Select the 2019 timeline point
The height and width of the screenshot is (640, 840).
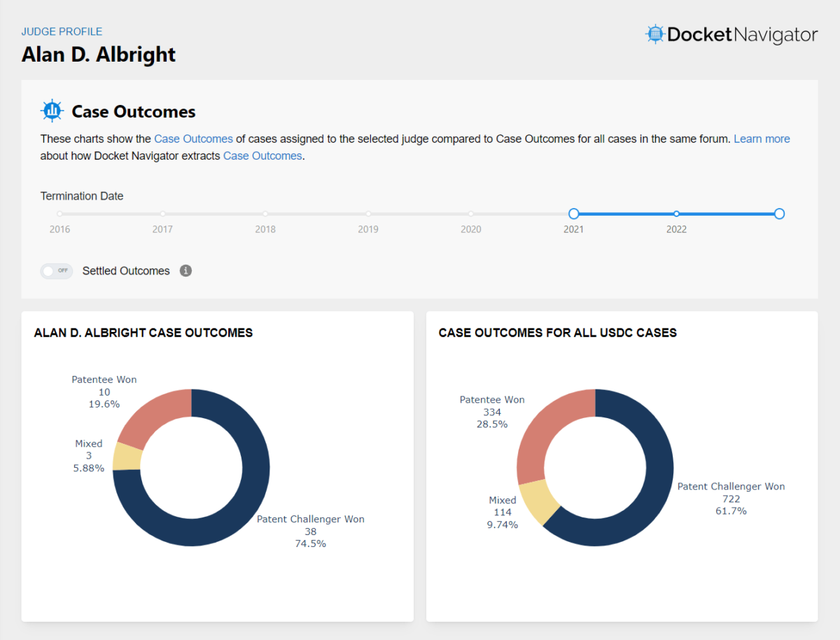(368, 214)
